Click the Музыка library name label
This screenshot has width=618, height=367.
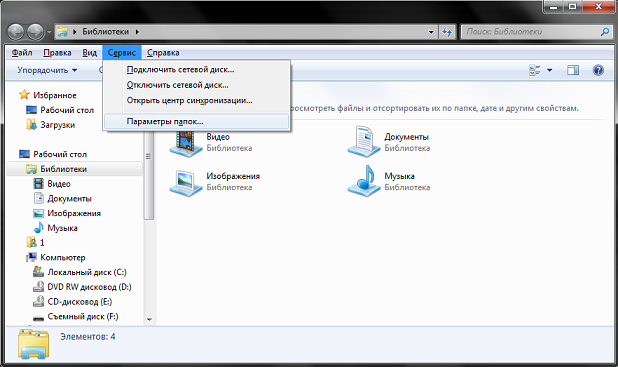(x=399, y=176)
